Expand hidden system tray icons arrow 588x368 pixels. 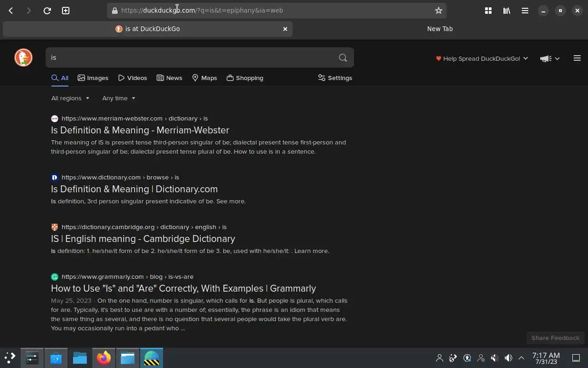(x=521, y=358)
